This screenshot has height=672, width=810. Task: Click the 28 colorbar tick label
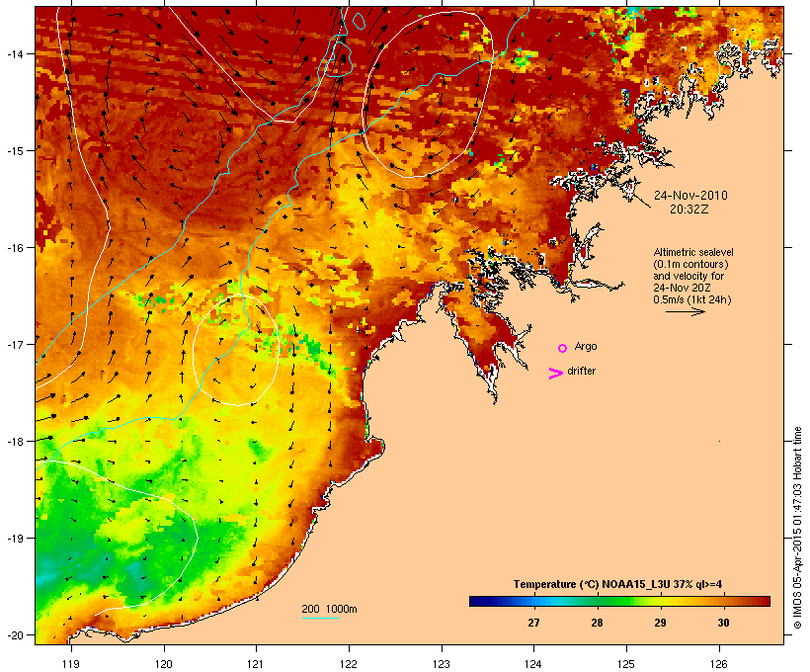pos(597,623)
